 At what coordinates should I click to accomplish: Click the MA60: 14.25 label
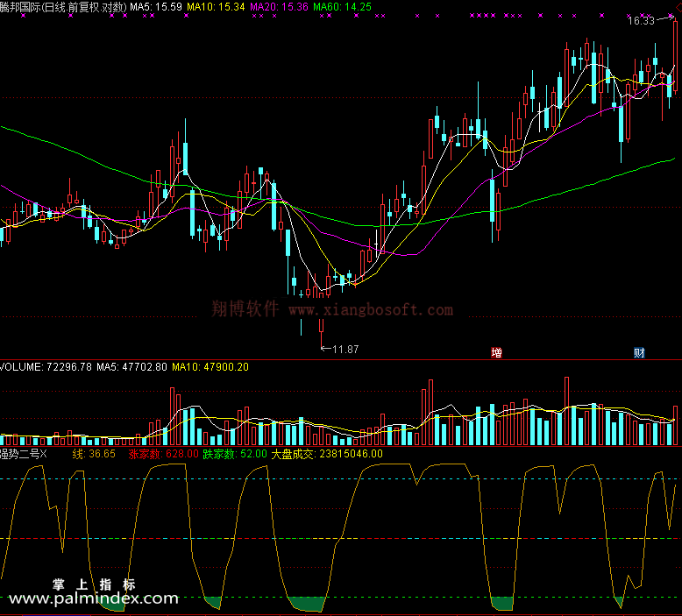(x=342, y=7)
